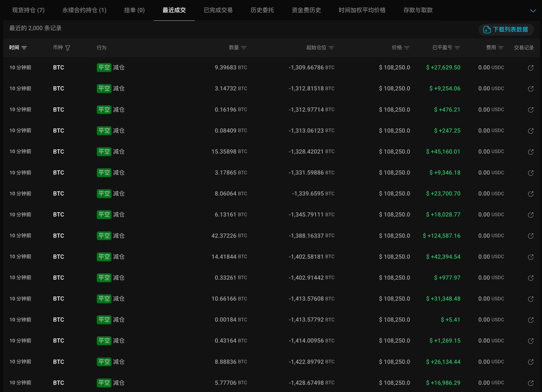Click the 币种 filter funnel icon

point(68,48)
